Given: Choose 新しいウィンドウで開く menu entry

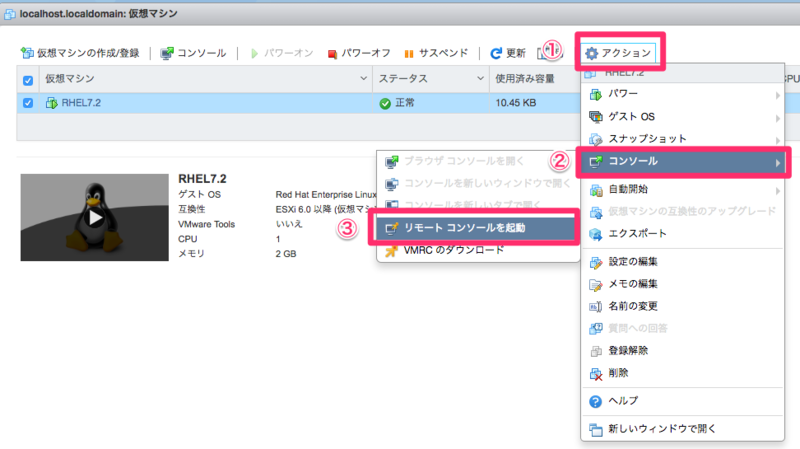Looking at the screenshot, I should (x=682, y=429).
